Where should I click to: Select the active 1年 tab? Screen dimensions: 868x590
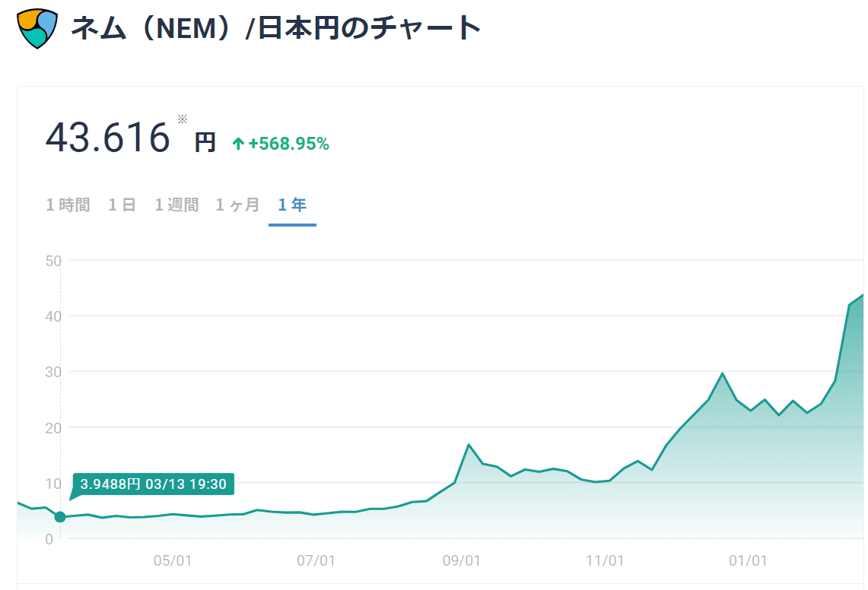tap(292, 205)
